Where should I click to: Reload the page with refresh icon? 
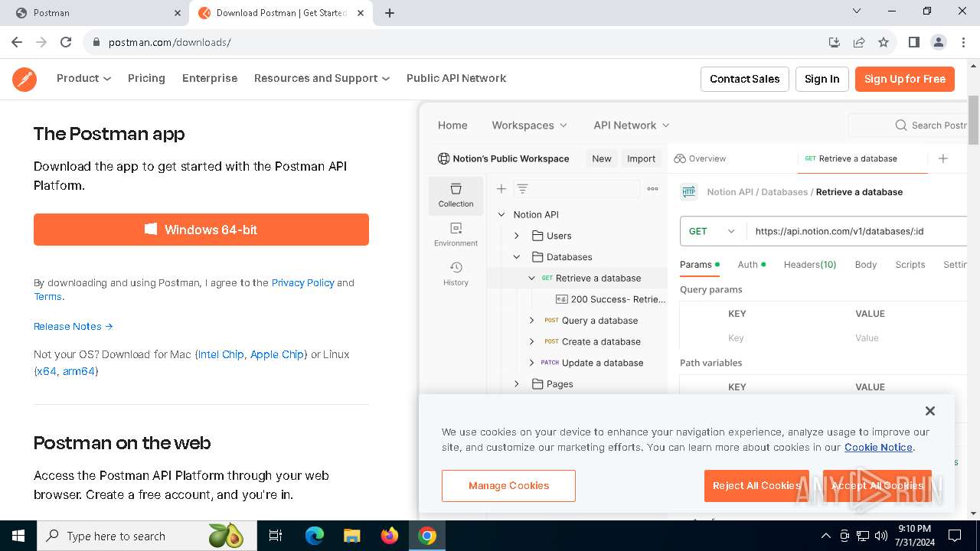[66, 42]
